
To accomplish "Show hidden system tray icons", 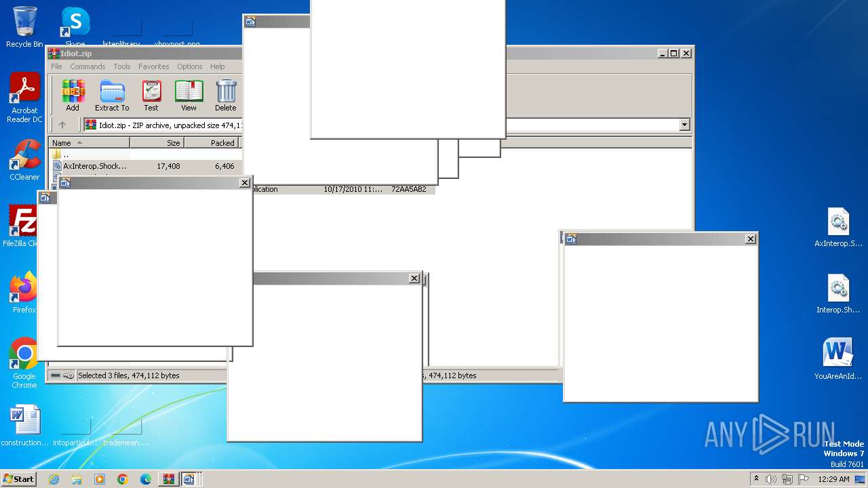I will coord(757,479).
